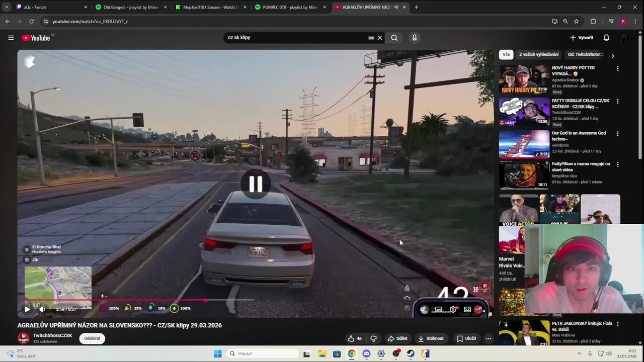Install app via address bar icon
Viewport: 644px width, 362px height.
click(554, 22)
